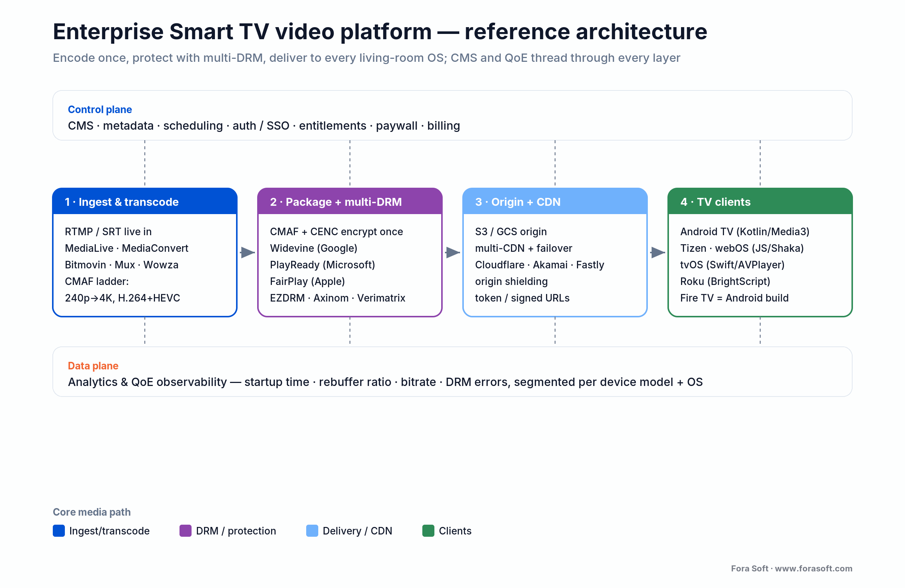
Task: Click the 'Delivery / CDN' legend label
Action: click(x=357, y=531)
